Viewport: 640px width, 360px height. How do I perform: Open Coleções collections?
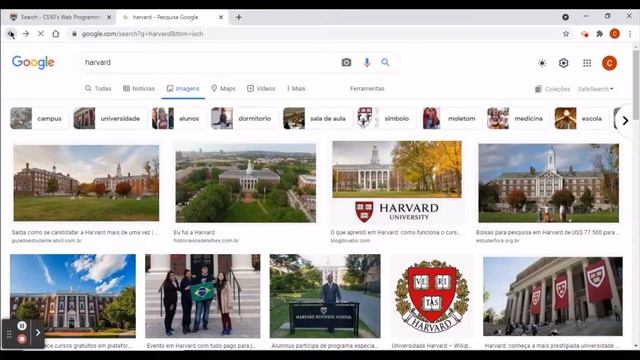tap(552, 89)
